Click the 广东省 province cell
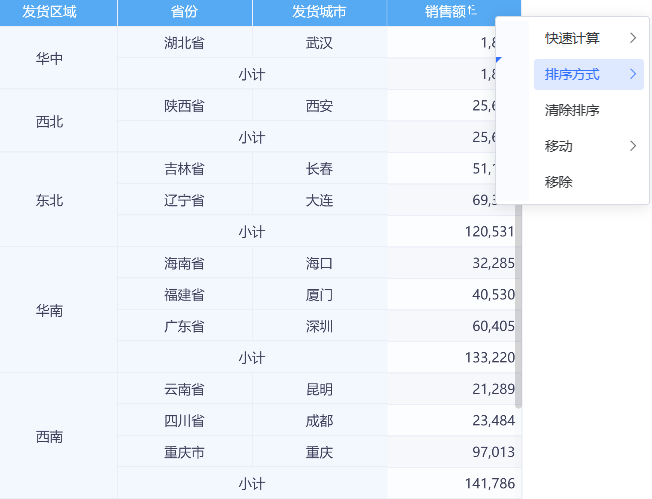The image size is (652, 499). pyautogui.click(x=184, y=326)
